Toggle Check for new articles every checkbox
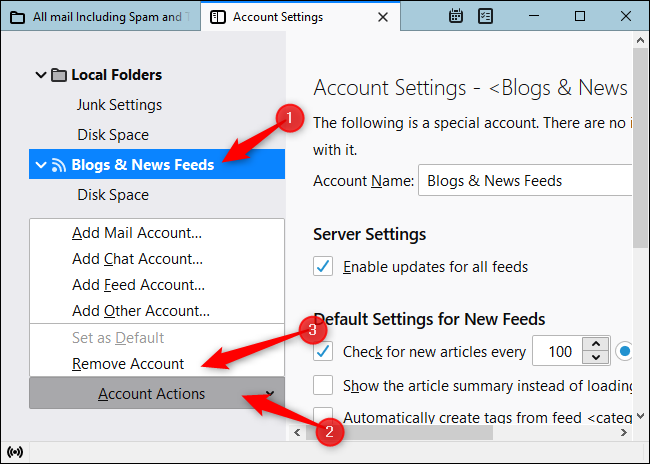The width and height of the screenshot is (650, 464). [323, 352]
